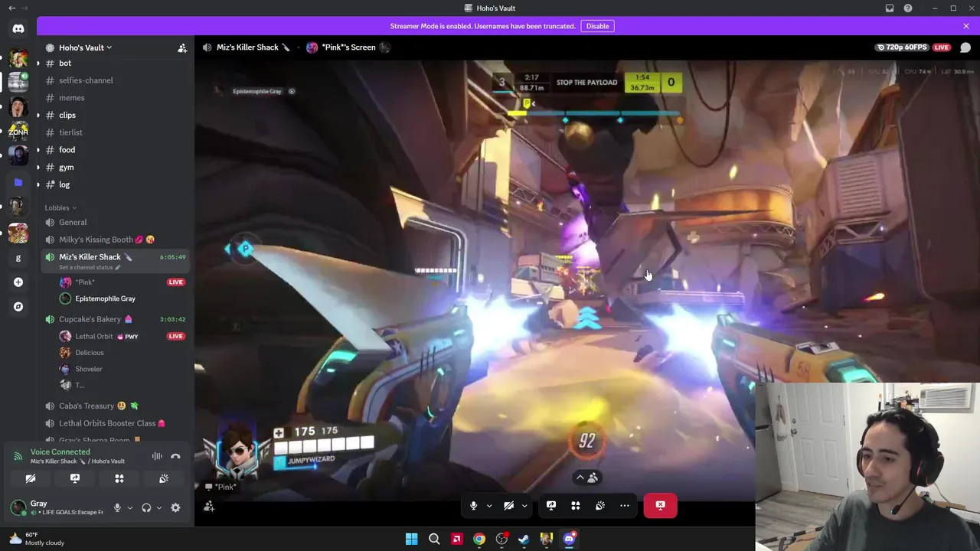Click the Add a Server plus icon
Image resolution: width=980 pixels, height=551 pixels.
click(x=18, y=282)
